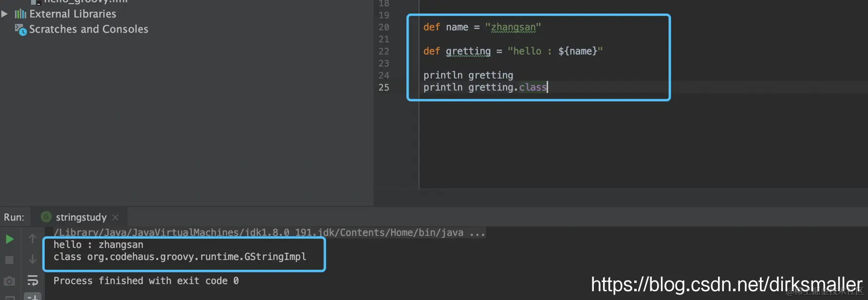Toggle soft-wrap icon in Run console

click(33, 281)
